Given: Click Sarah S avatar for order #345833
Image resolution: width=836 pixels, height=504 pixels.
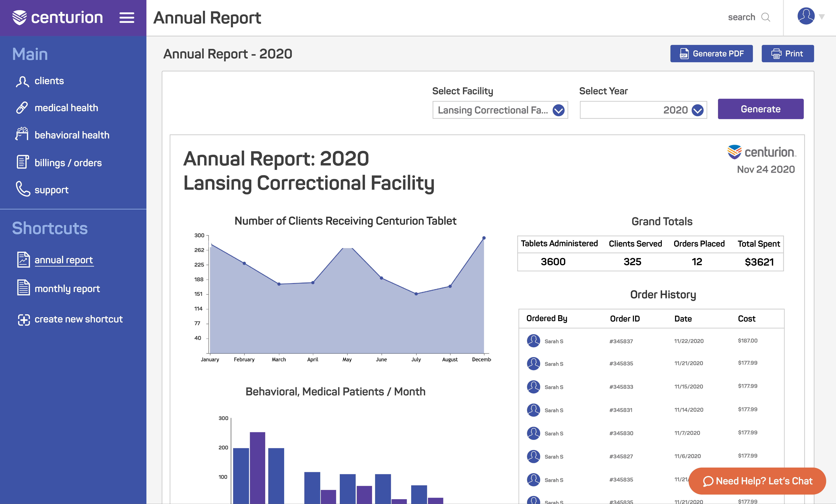Looking at the screenshot, I should (x=533, y=387).
